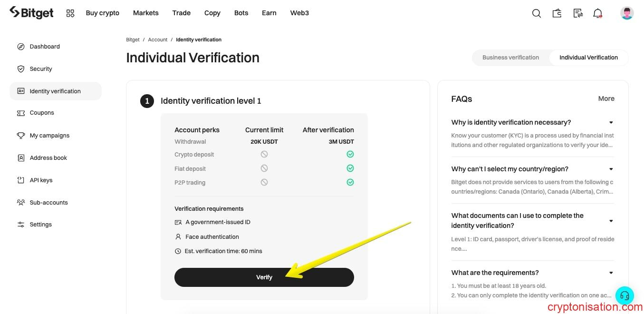The width and height of the screenshot is (644, 314).
Task: Open customer support headset chat
Action: 625,295
